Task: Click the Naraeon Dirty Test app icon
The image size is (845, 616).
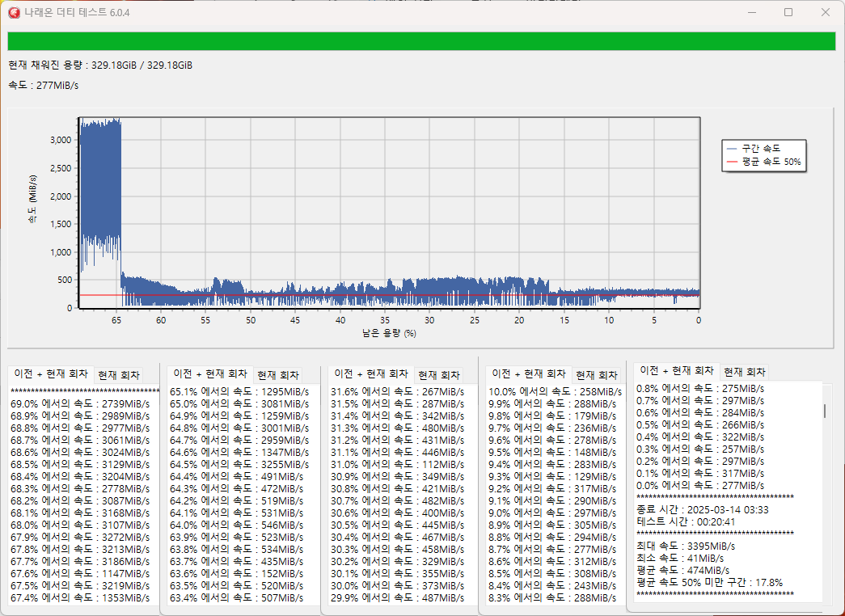Action: click(14, 12)
